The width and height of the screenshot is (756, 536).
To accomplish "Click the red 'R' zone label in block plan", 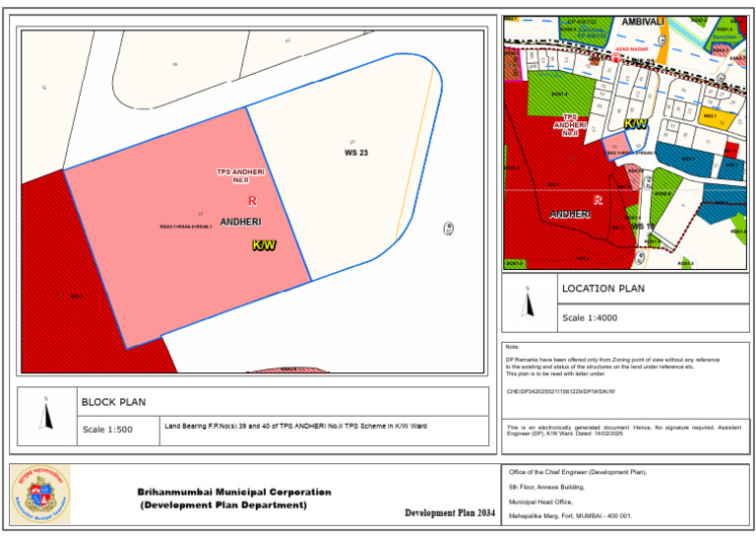I will coord(252,201).
